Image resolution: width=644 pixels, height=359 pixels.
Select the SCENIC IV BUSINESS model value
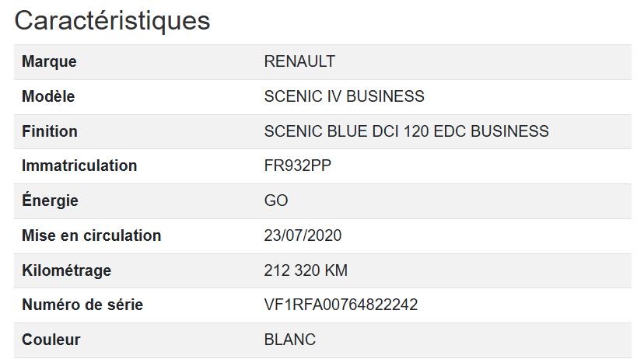click(344, 97)
